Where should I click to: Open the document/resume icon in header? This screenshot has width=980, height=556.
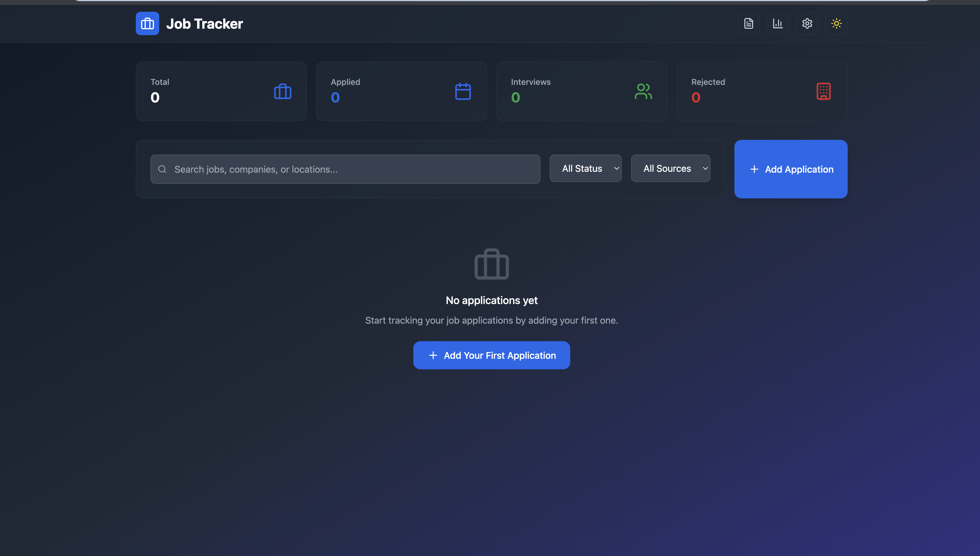click(748, 24)
